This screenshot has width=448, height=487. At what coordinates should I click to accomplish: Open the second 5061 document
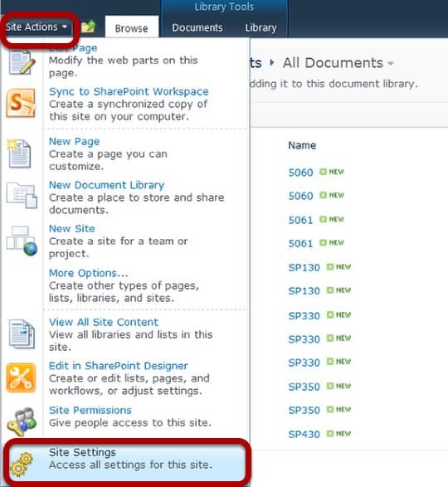pyautogui.click(x=300, y=244)
